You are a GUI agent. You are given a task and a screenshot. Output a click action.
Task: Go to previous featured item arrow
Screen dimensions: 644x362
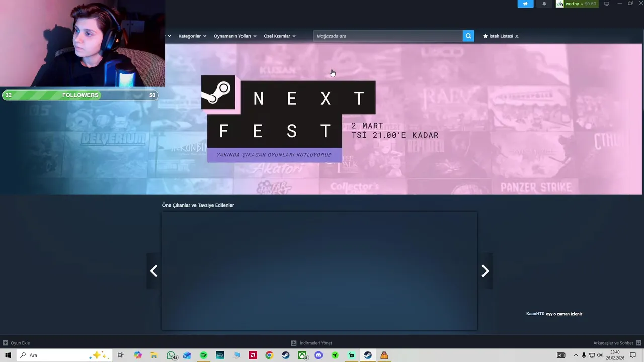pyautogui.click(x=154, y=271)
